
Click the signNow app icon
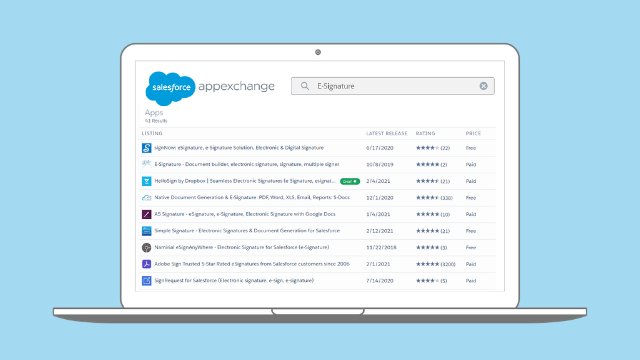(x=147, y=148)
